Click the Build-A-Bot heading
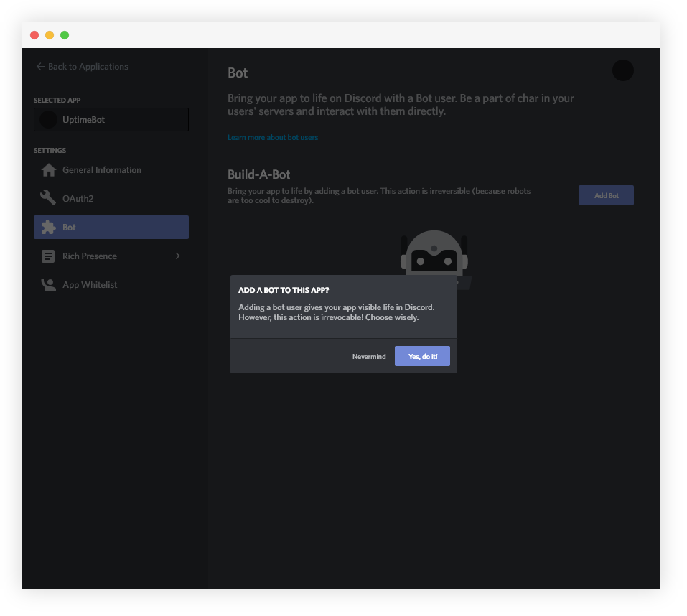The image size is (687, 616). point(259,174)
